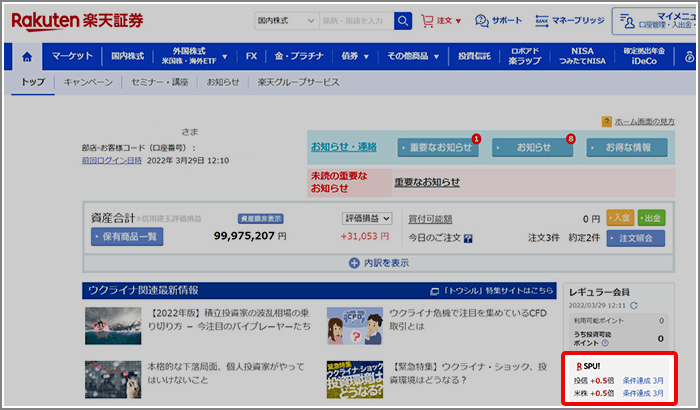This screenshot has width=700, height=410.
Task: Open article 【緊急特集】ウクライナ・ショック
Action: coord(468,373)
